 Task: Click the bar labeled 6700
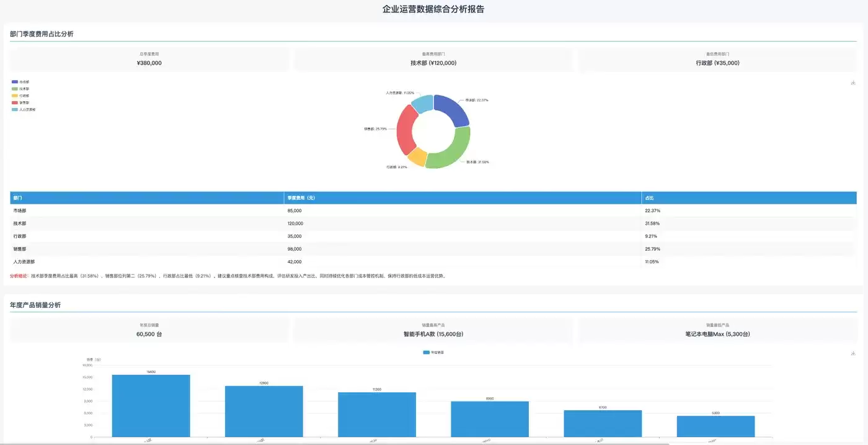tap(603, 424)
